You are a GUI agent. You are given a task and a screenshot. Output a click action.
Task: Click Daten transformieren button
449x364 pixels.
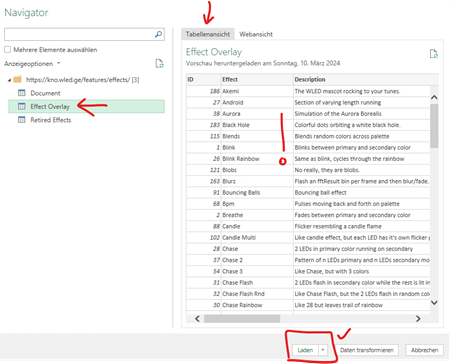(367, 350)
